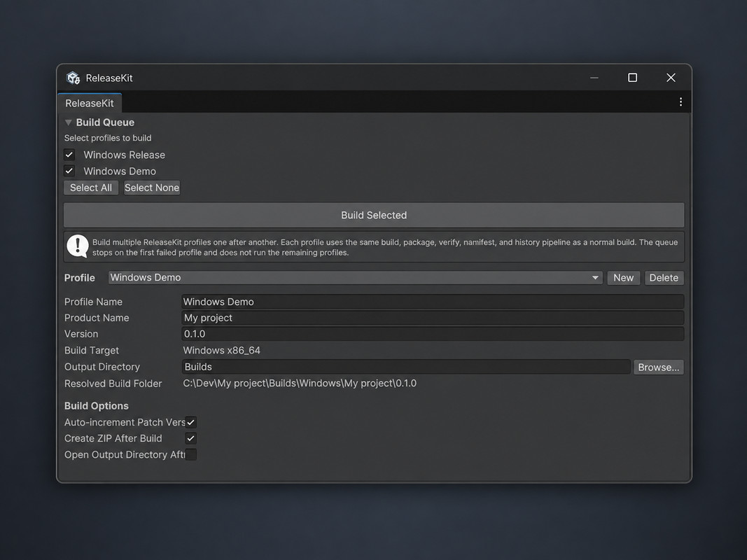Viewport: 747px width, 560px height.
Task: Click the 'Select profiles to build' label
Action: (x=108, y=138)
